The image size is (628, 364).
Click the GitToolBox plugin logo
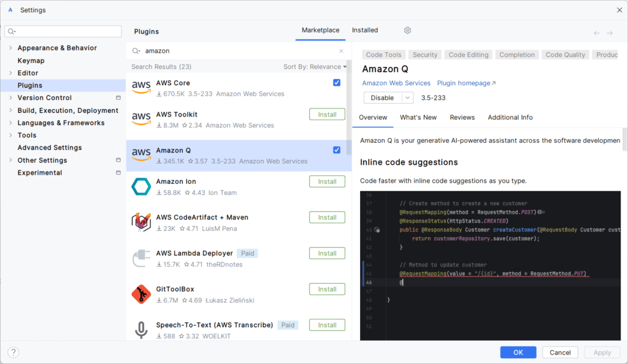(142, 294)
